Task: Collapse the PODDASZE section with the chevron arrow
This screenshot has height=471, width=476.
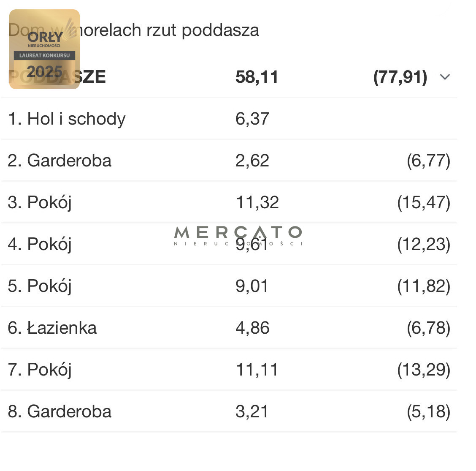Action: coord(445,77)
